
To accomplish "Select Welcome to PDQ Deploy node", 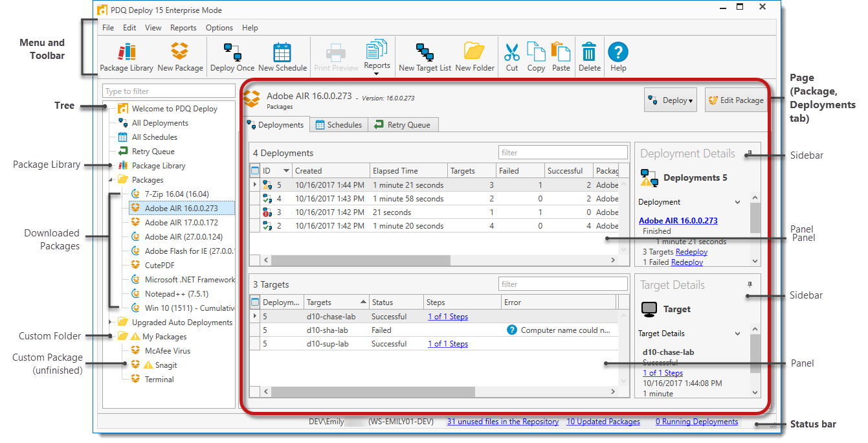I will (174, 109).
